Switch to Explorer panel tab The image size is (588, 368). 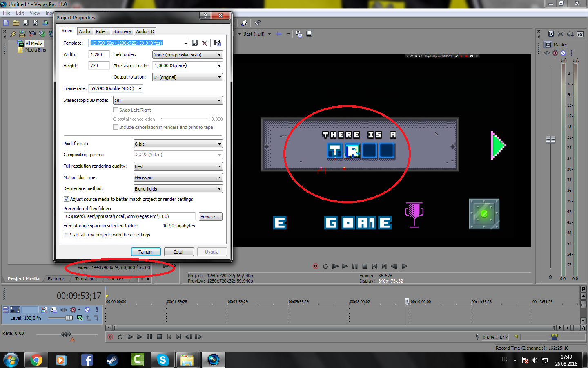pos(56,279)
